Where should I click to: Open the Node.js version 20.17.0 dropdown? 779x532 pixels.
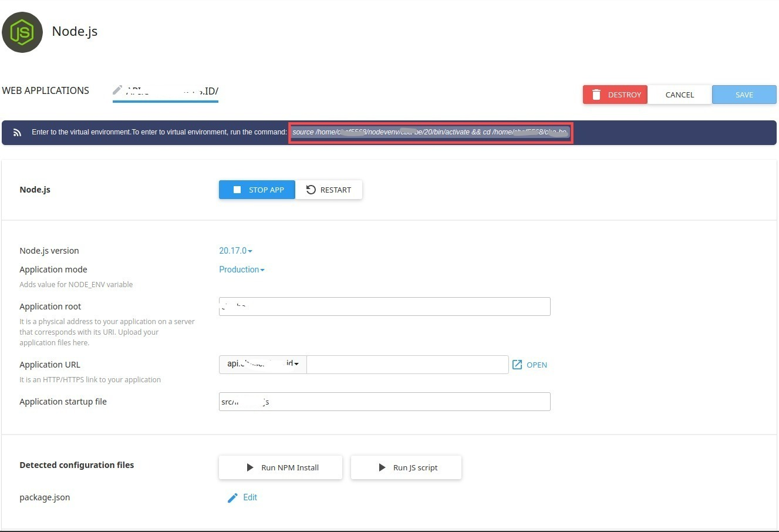tap(235, 251)
